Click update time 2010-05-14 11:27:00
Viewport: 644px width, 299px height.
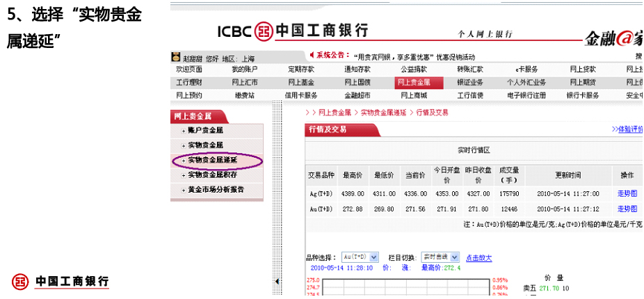[x=568, y=193]
